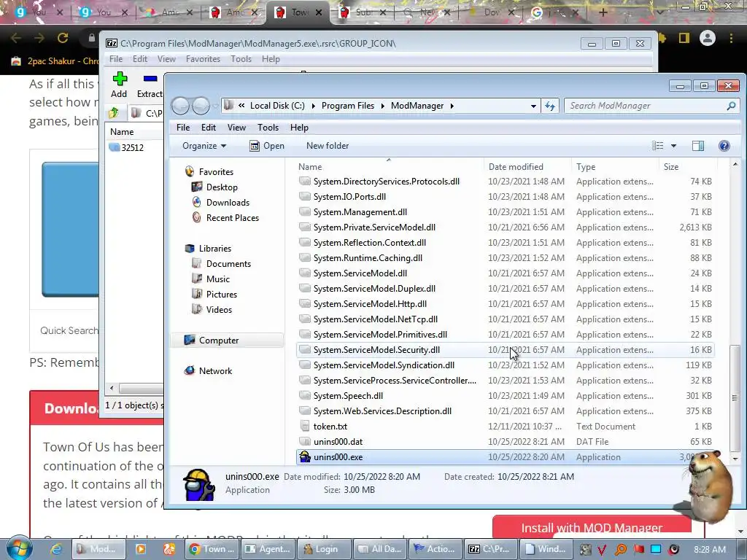Open Chrome three-dot menu
Image resolution: width=747 pixels, height=560 pixels.
[x=731, y=38]
